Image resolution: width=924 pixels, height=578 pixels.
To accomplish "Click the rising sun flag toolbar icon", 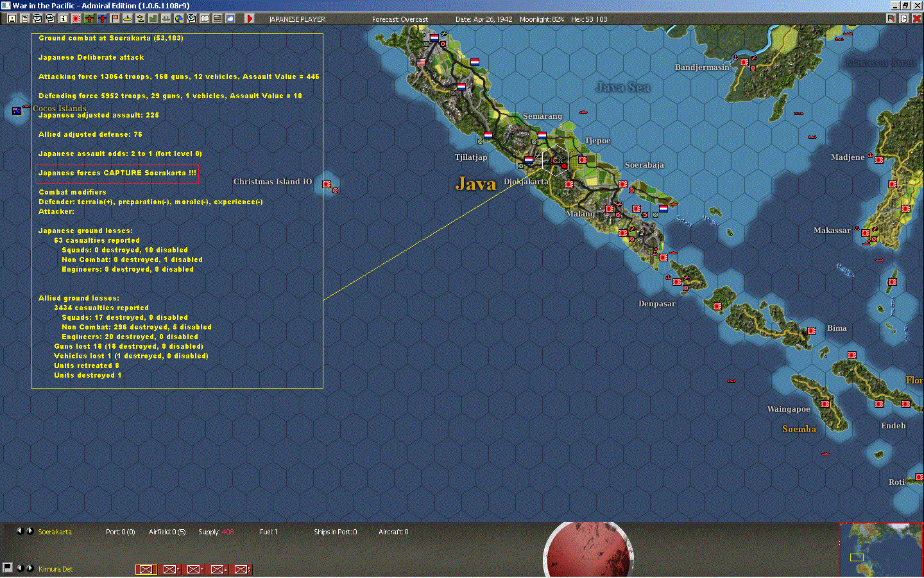I will tap(76, 19).
